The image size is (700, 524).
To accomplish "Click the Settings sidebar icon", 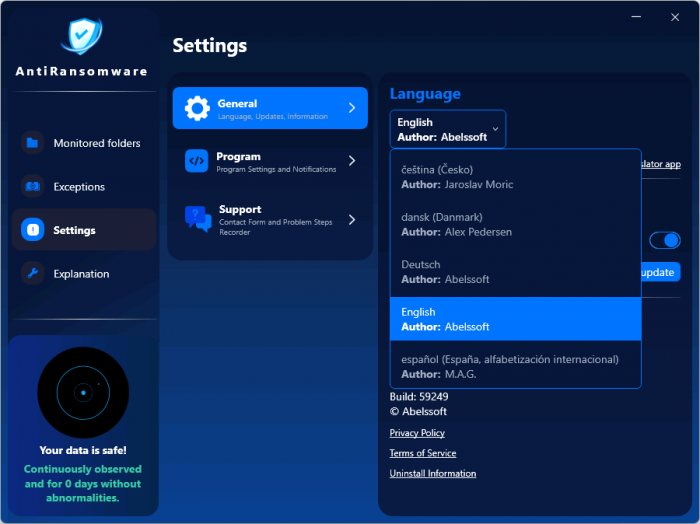I will 33,230.
